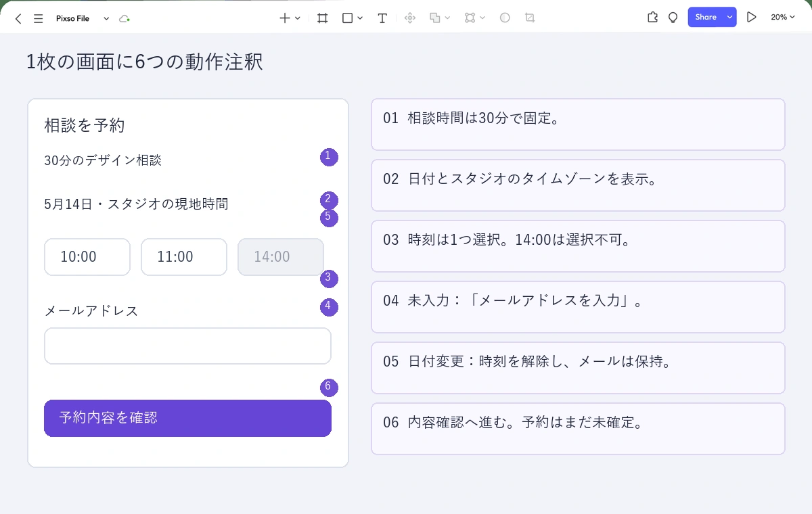Click the Share button
The image size is (812, 514).
706,18
